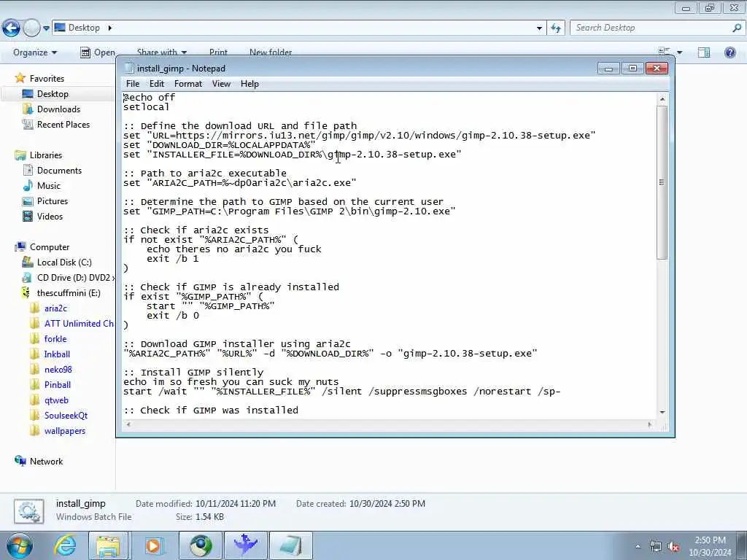Click the fourth taskbar globe browser icon
The width and height of the screenshot is (747, 560).
[x=201, y=545]
